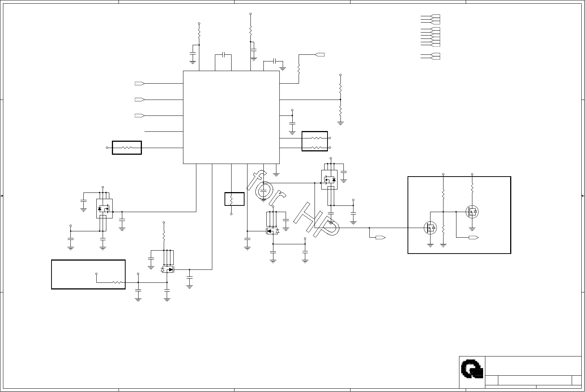
Task: Click the topmost input port left of the IC
Action: (x=140, y=84)
